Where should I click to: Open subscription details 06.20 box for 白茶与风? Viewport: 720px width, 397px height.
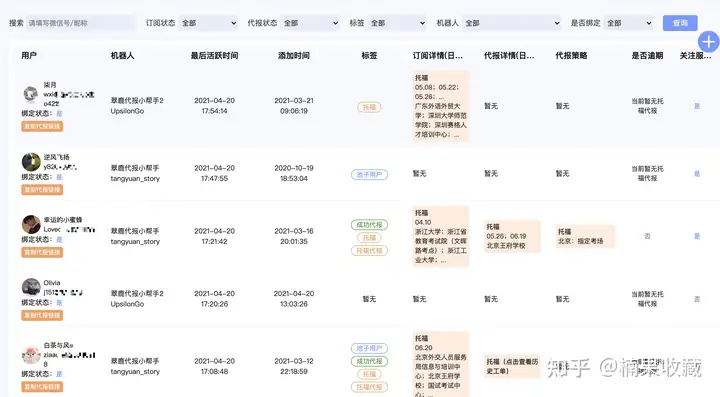click(x=441, y=364)
